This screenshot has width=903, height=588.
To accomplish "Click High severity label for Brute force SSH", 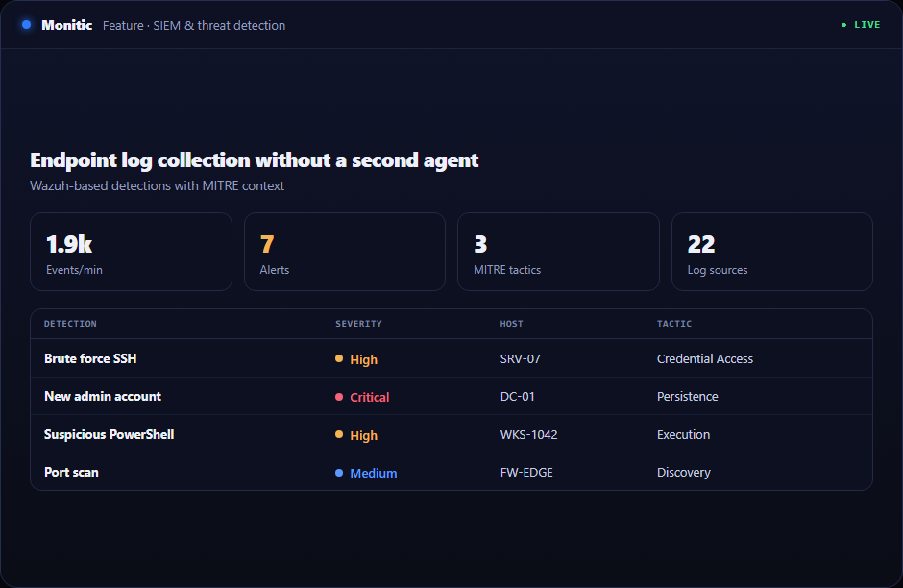I will click(364, 360).
